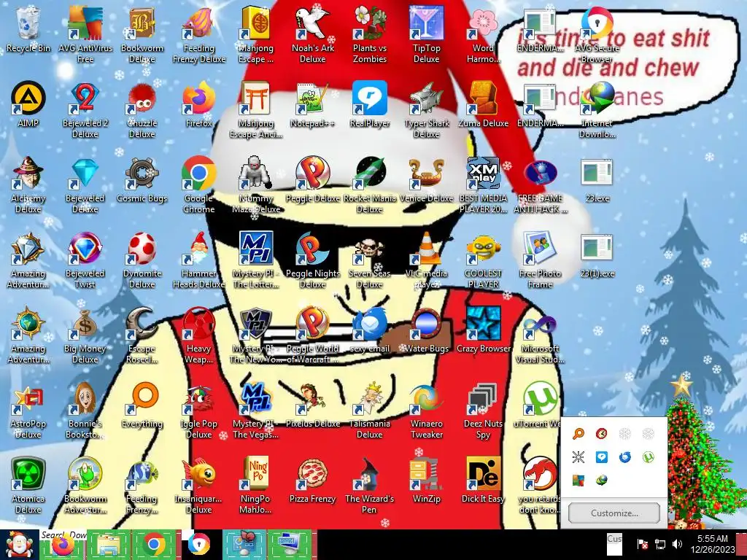Click the AVG Secure Browser taskbar icon
The height and width of the screenshot is (560, 747).
[x=199, y=545]
